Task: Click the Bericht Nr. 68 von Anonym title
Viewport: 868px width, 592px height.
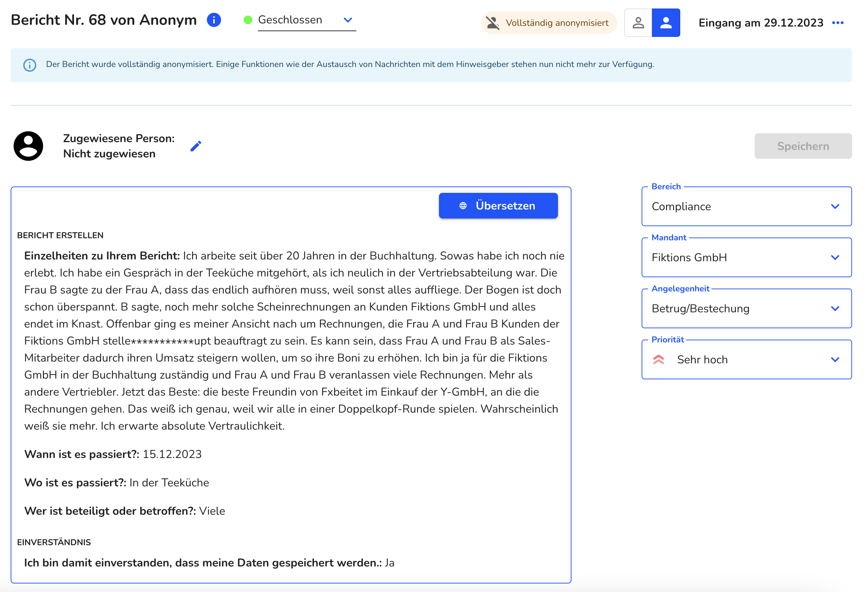Action: tap(103, 20)
